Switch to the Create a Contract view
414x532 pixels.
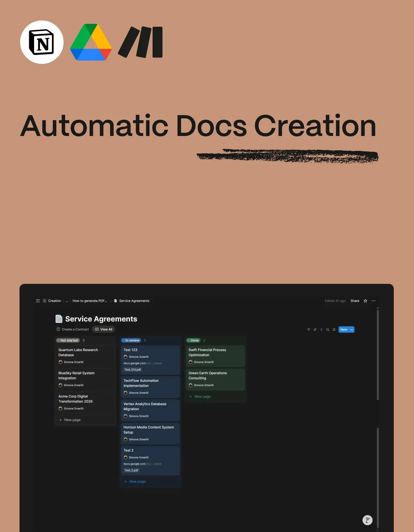click(x=73, y=329)
